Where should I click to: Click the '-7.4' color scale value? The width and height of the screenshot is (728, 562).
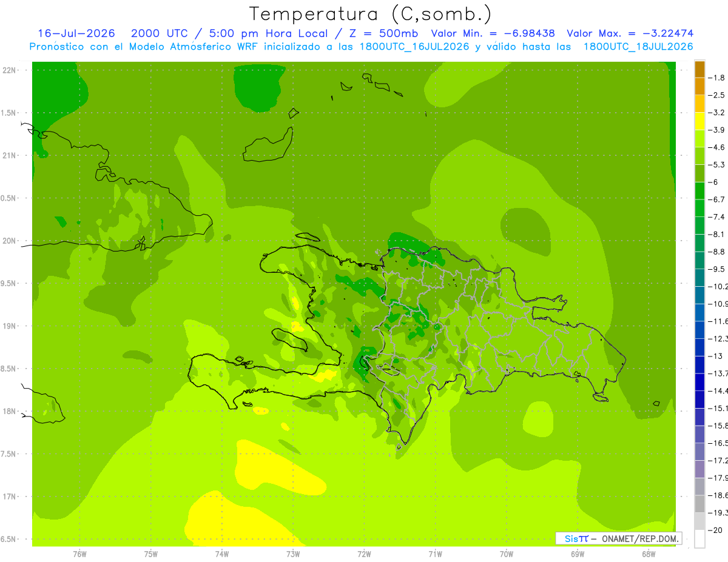[717, 217]
